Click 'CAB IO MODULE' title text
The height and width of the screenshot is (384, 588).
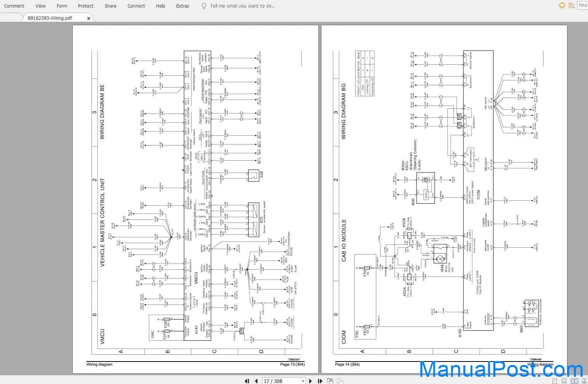coord(344,240)
